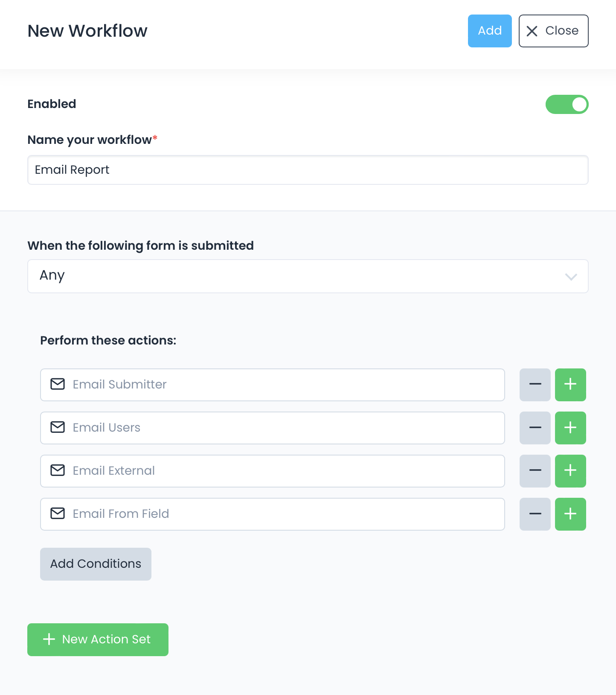Viewport: 616px width, 695px height.
Task: Open the Email Users action selector
Action: pyautogui.click(x=272, y=428)
